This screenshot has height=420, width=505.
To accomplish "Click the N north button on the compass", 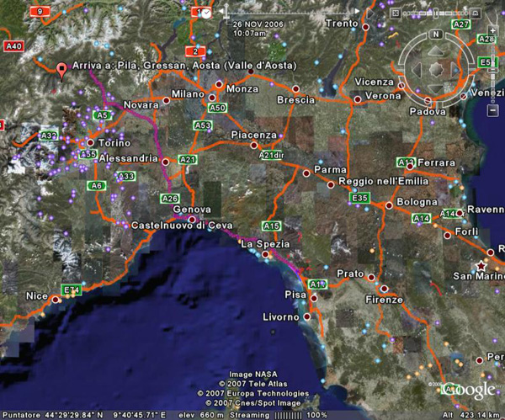I will (435, 35).
